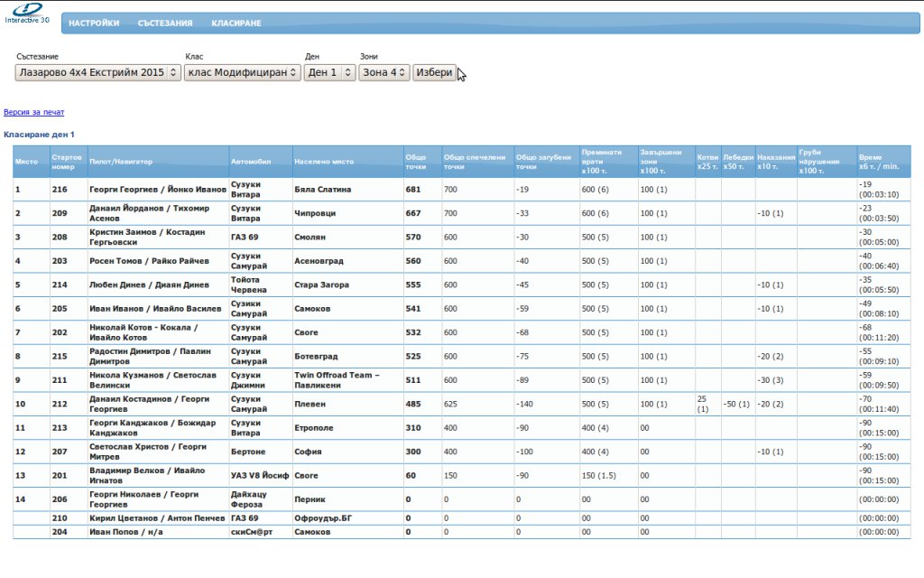Open the КЛАСИРАНЕ menu
This screenshot has height=578, width=924.
(x=236, y=23)
